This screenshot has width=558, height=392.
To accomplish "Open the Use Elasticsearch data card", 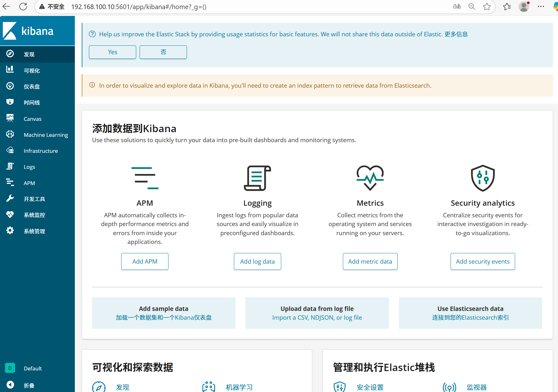I will (x=470, y=313).
